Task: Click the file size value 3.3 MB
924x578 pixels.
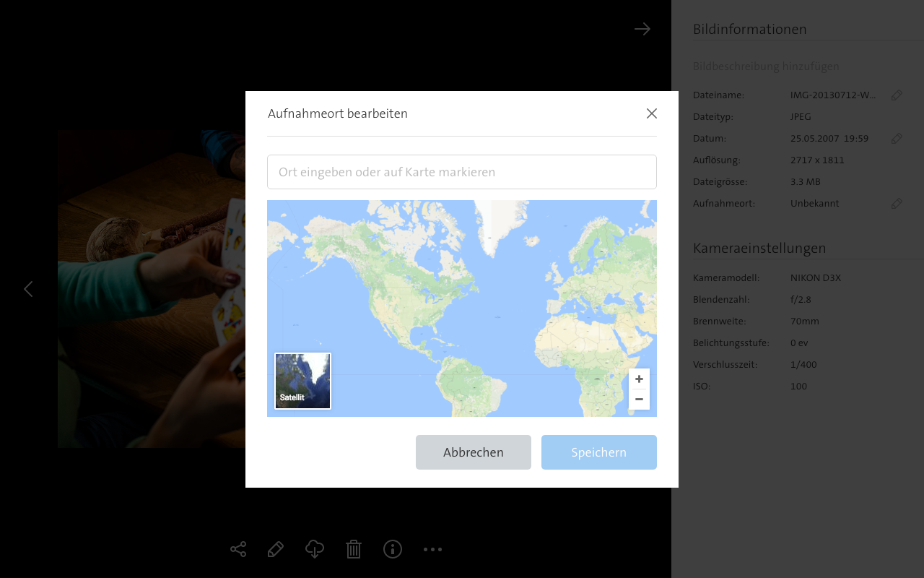Action: (x=805, y=181)
